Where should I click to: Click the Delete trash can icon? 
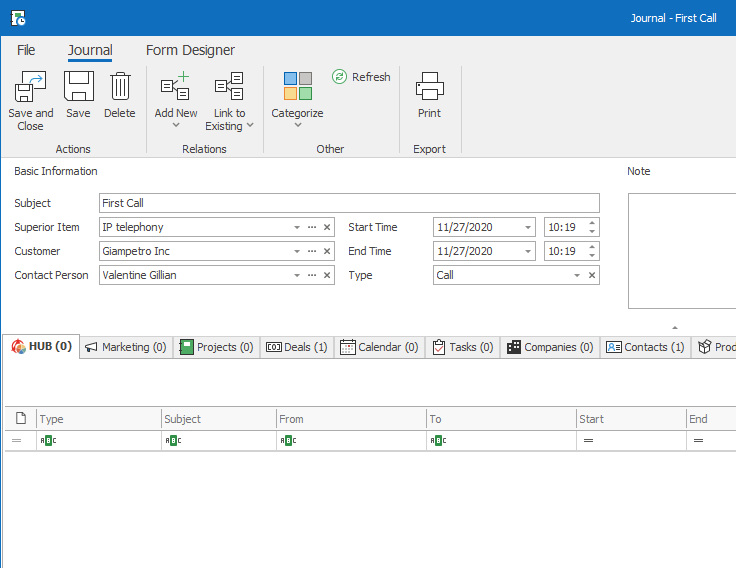click(x=120, y=86)
